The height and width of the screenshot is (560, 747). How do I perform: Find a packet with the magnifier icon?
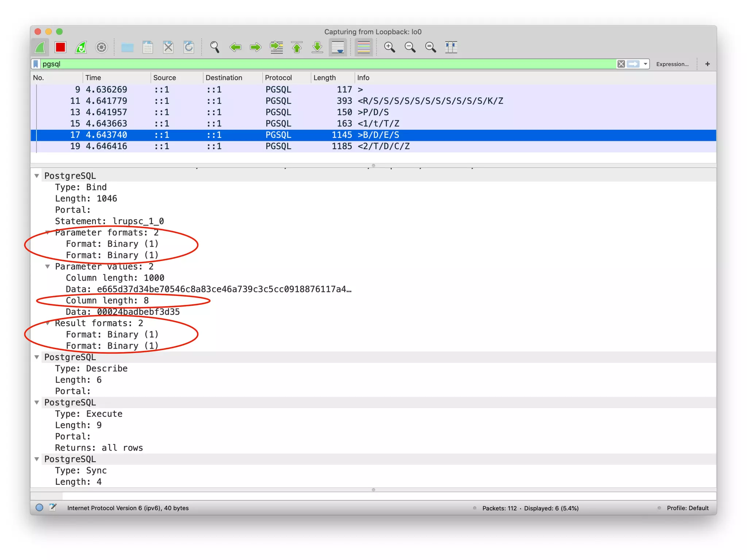click(x=214, y=47)
